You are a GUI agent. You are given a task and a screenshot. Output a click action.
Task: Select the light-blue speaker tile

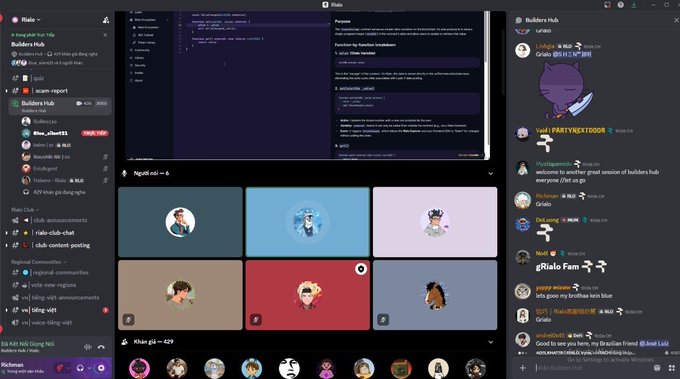click(307, 222)
